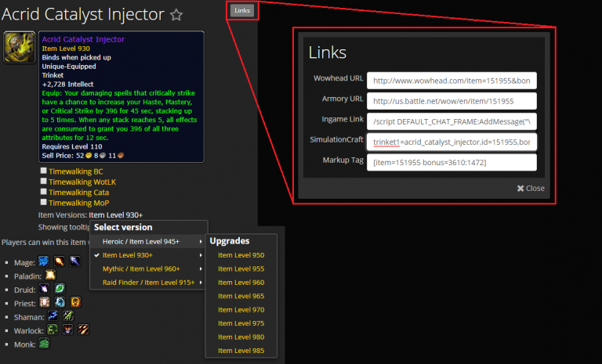Enable the Timewalking BC checkbox
Image resolution: width=602 pixels, height=364 pixels.
[44, 171]
